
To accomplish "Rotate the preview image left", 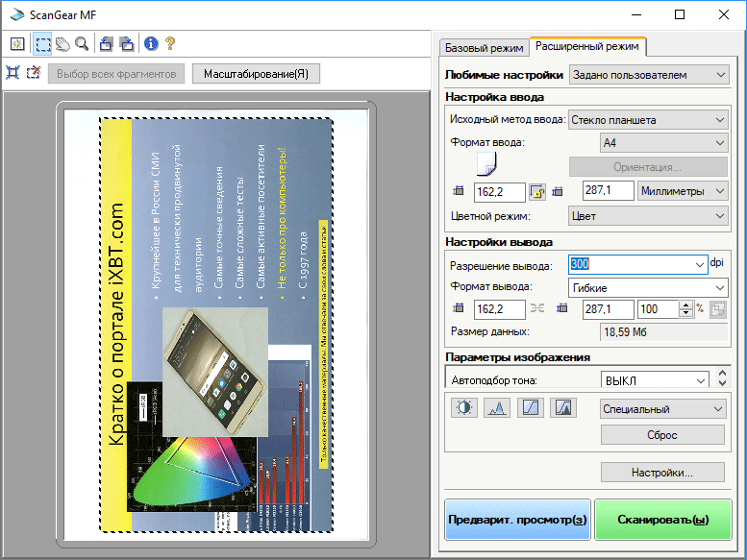I will pyautogui.click(x=106, y=43).
